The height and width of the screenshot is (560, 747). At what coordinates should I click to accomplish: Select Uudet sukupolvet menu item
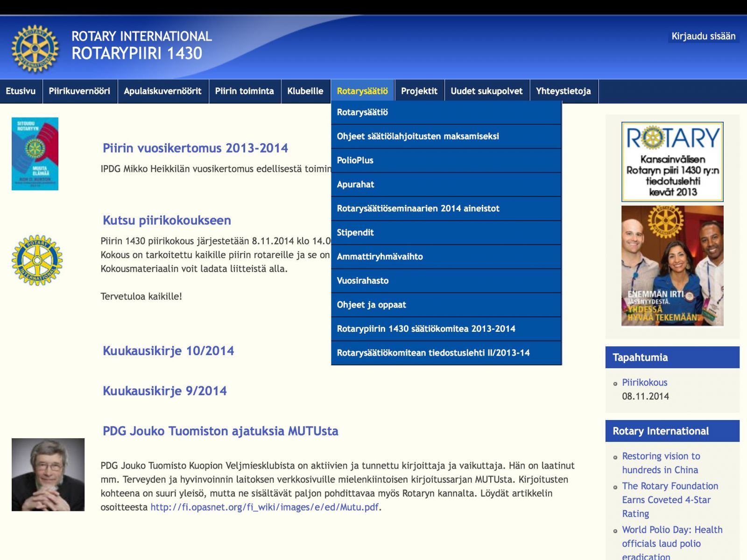pos(486,91)
